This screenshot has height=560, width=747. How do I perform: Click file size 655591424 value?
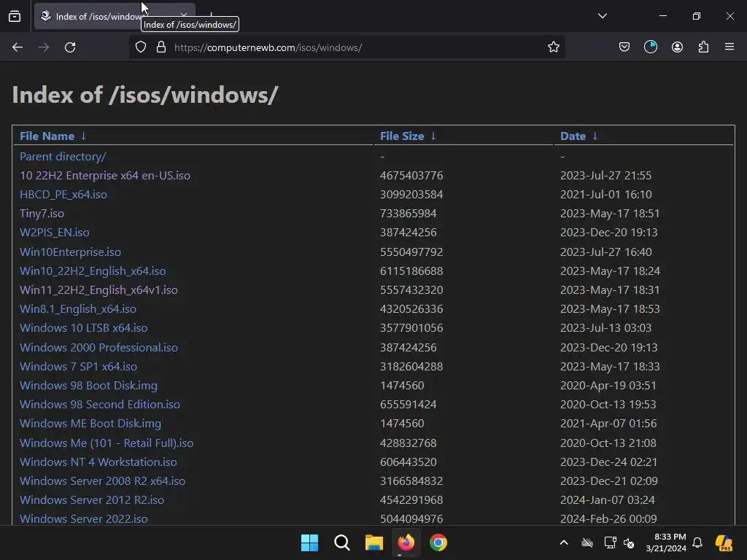[408, 405]
